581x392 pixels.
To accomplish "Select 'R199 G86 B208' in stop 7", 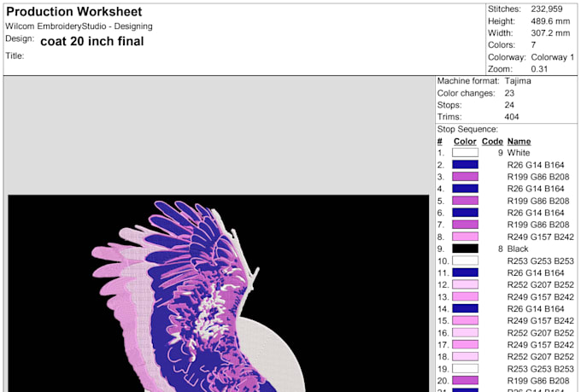I will click(x=538, y=225).
